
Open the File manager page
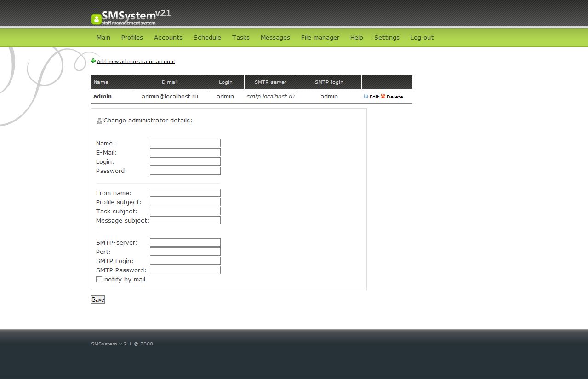pos(320,38)
